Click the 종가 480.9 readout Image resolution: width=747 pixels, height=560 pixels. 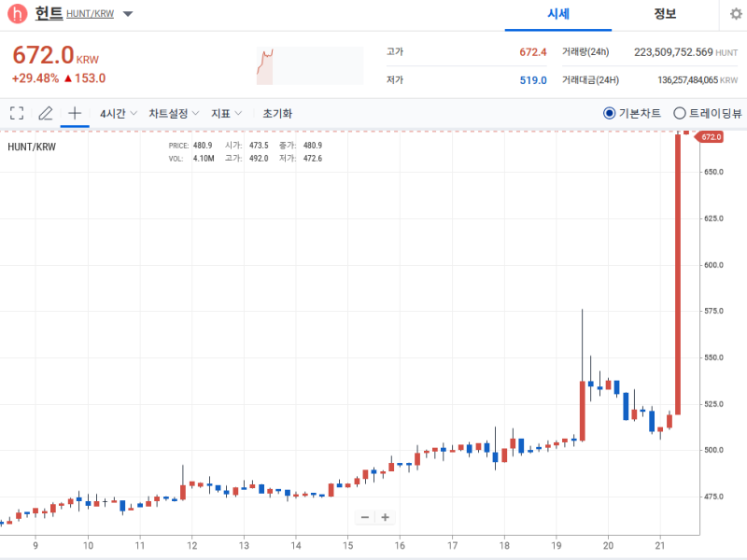click(313, 146)
